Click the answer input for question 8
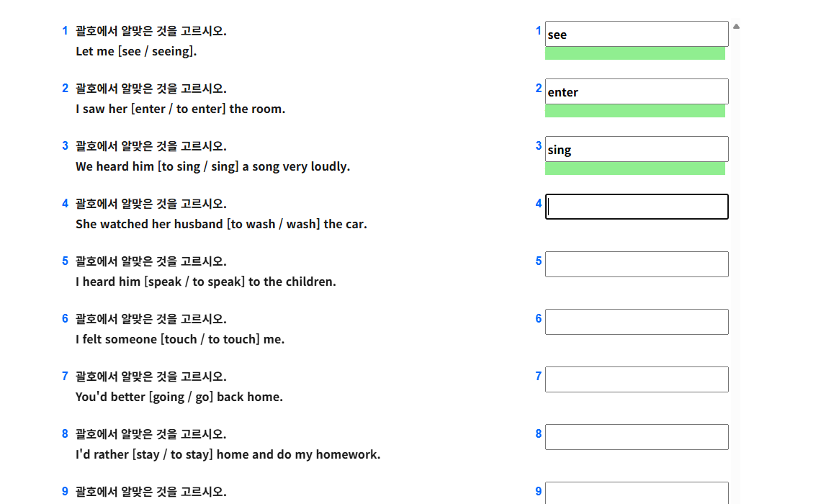Screen dimensions: 821x504 coord(637,437)
